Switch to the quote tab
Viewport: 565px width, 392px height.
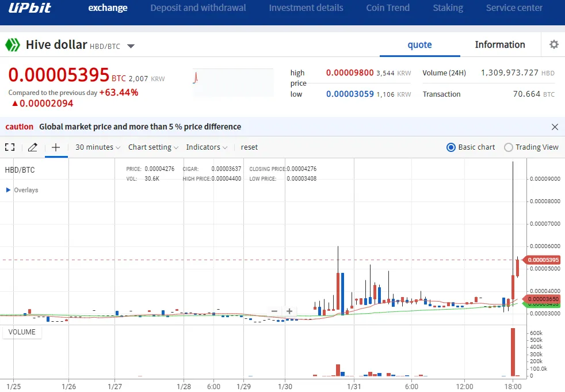[420, 45]
